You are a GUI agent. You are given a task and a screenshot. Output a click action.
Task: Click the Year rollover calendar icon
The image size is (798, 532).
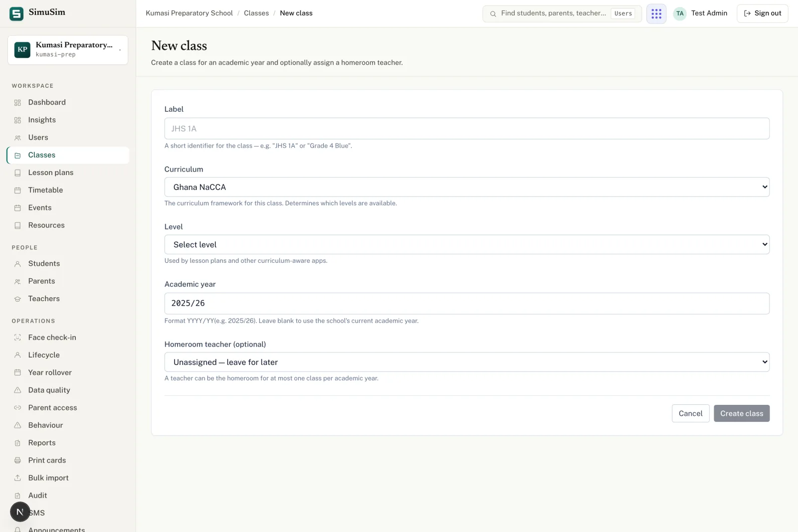17,372
